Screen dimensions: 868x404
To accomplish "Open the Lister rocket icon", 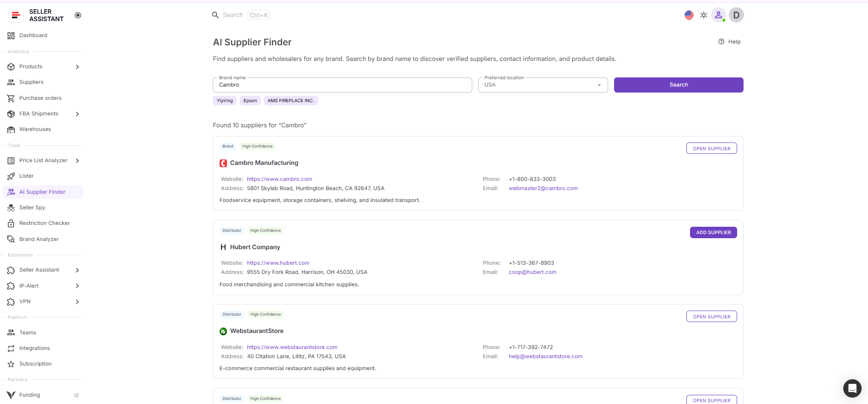I will point(11,176).
